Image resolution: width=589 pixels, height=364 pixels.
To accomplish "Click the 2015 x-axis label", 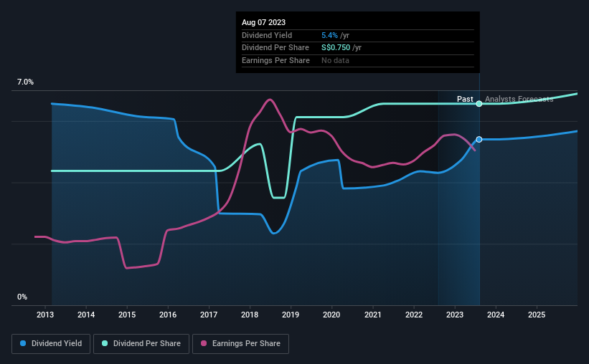I will 127,315.
